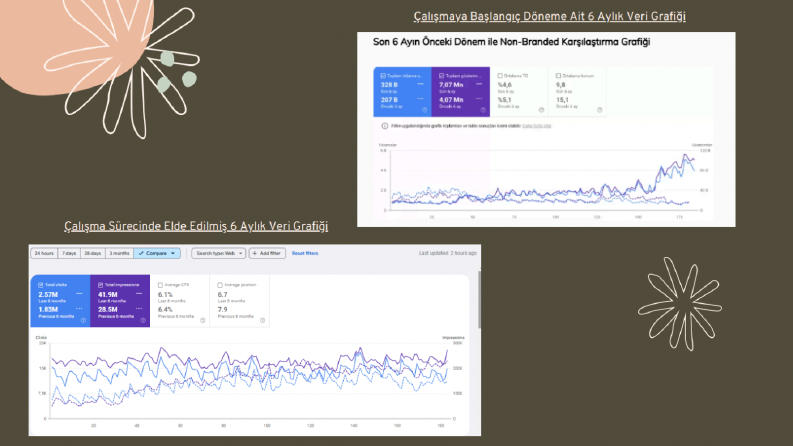793x446 pixels.
Task: Click the plus icon in Add filter
Action: 254,253
